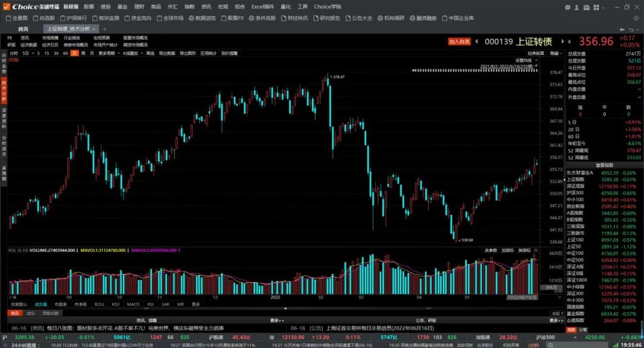The image size is (644, 348).
Task: Click the 加入自选 button
Action: coord(460,42)
